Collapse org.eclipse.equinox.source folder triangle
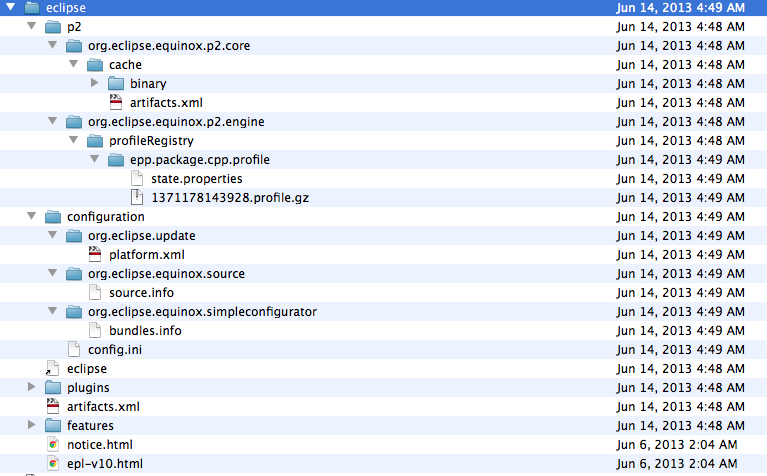 click(53, 273)
